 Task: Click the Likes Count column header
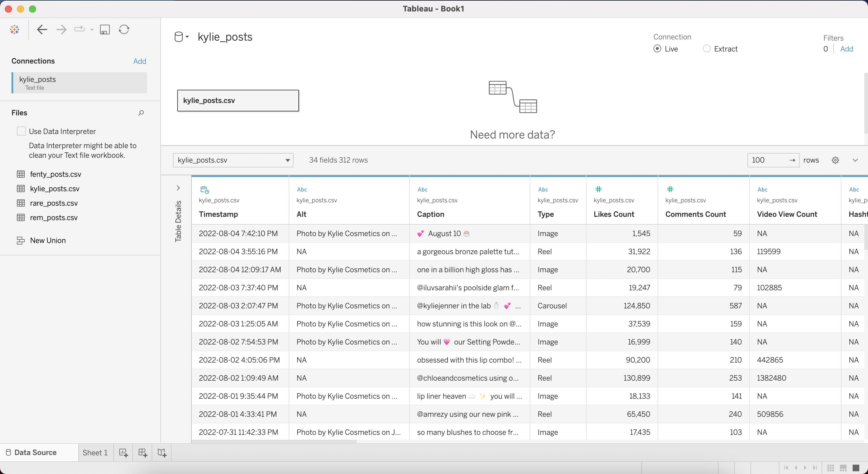(x=614, y=214)
